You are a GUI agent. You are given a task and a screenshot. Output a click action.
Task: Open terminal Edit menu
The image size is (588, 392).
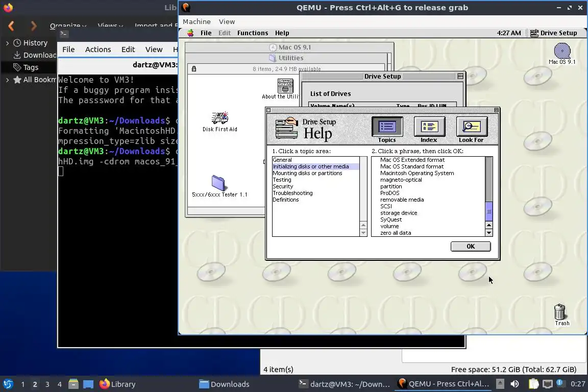point(128,50)
